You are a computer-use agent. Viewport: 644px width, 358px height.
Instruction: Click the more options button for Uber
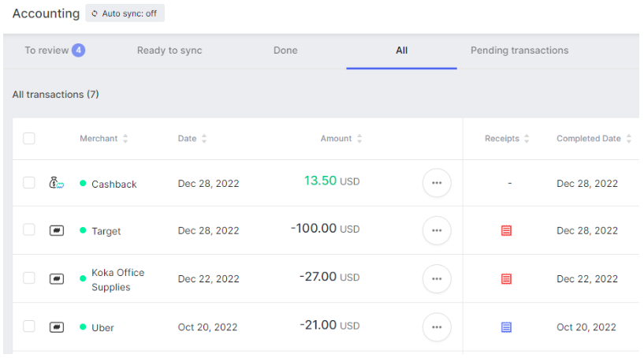point(437,327)
